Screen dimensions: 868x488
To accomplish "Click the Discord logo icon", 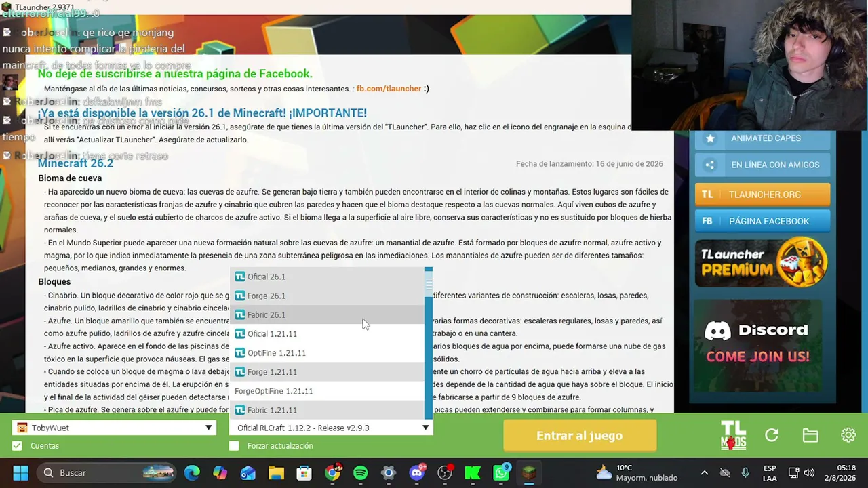I will pos(717,331).
